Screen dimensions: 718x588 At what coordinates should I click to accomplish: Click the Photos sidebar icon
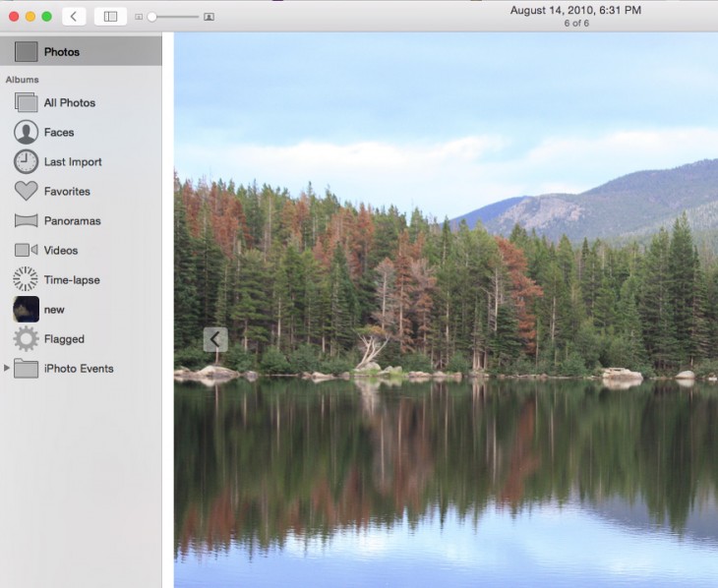tap(27, 52)
